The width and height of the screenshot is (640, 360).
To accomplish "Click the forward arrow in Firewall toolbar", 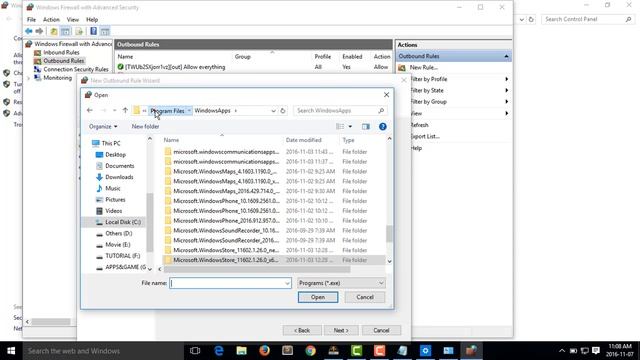I will pyautogui.click(x=39, y=31).
